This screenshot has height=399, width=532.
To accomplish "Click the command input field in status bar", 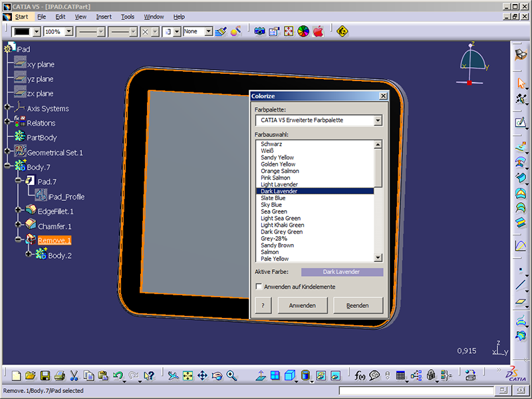I will pyautogui.click(x=416, y=391).
